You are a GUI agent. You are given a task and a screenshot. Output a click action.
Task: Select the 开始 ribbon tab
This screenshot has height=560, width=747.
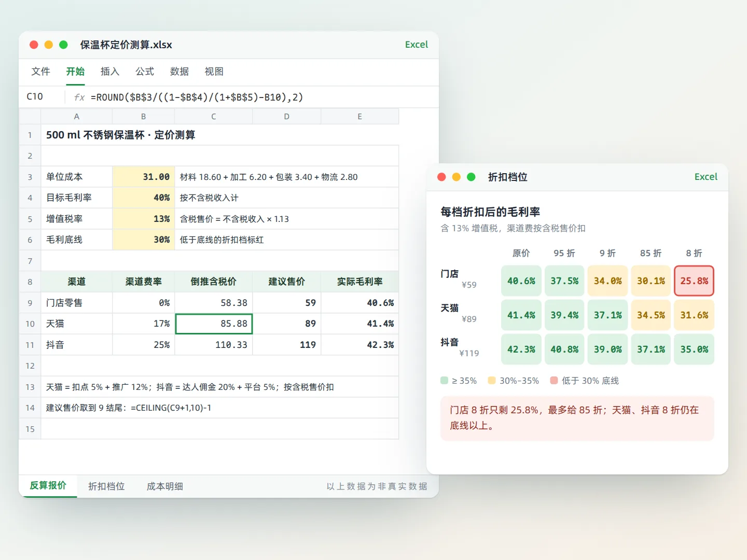pos(75,72)
